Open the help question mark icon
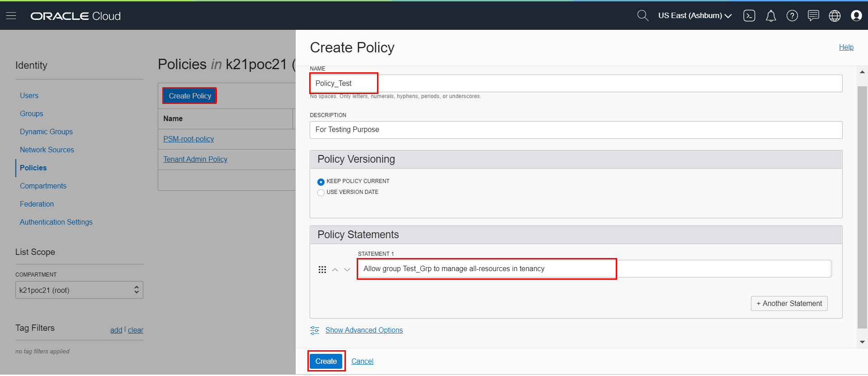868x376 pixels. [792, 16]
